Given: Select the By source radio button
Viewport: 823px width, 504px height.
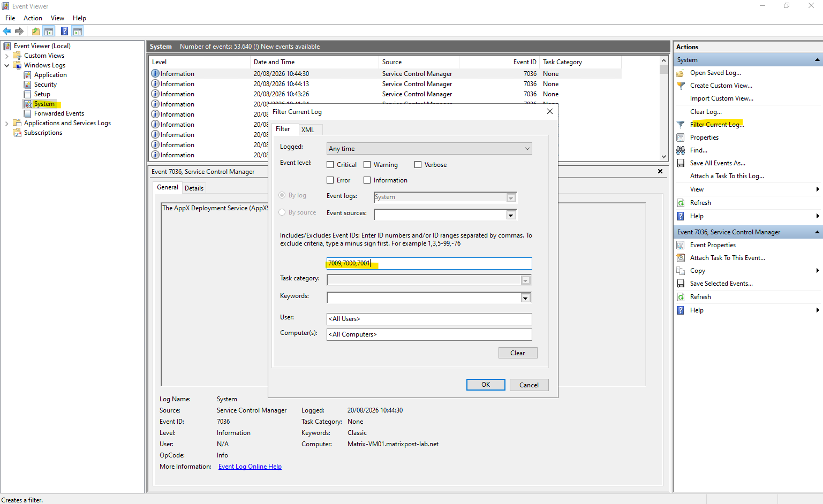Looking at the screenshot, I should pyautogui.click(x=282, y=212).
